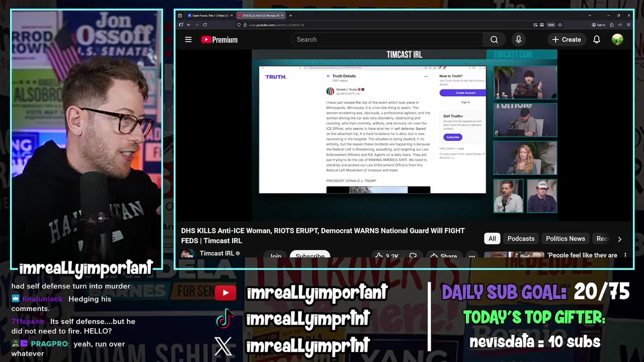This screenshot has width=644, height=362.
Task: Open the list all tabs dropdown arrow
Action: click(590, 16)
